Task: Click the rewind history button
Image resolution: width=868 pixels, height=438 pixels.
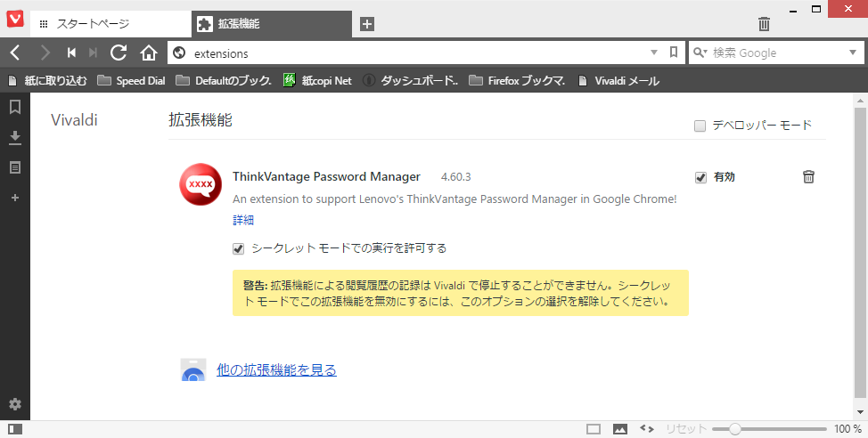Action: point(71,53)
